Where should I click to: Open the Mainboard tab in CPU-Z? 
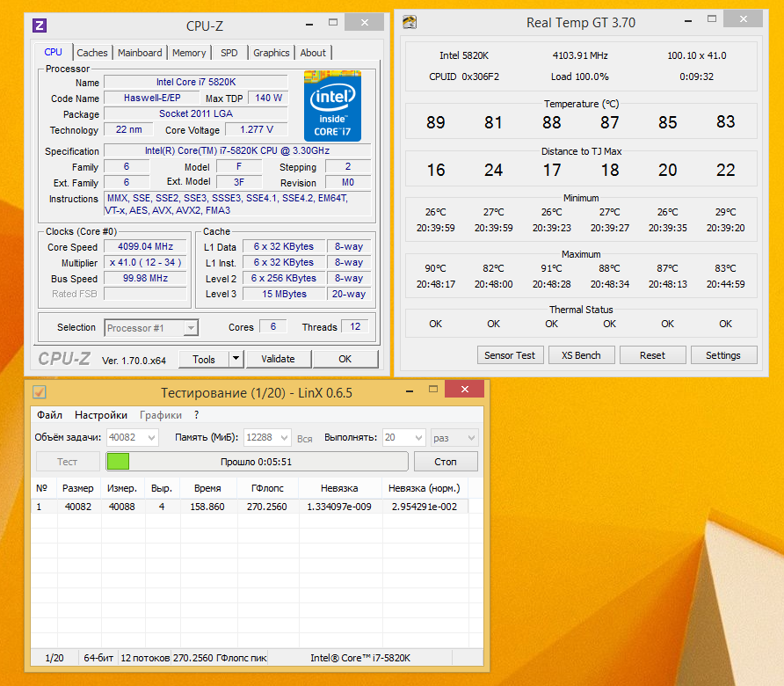pyautogui.click(x=140, y=53)
